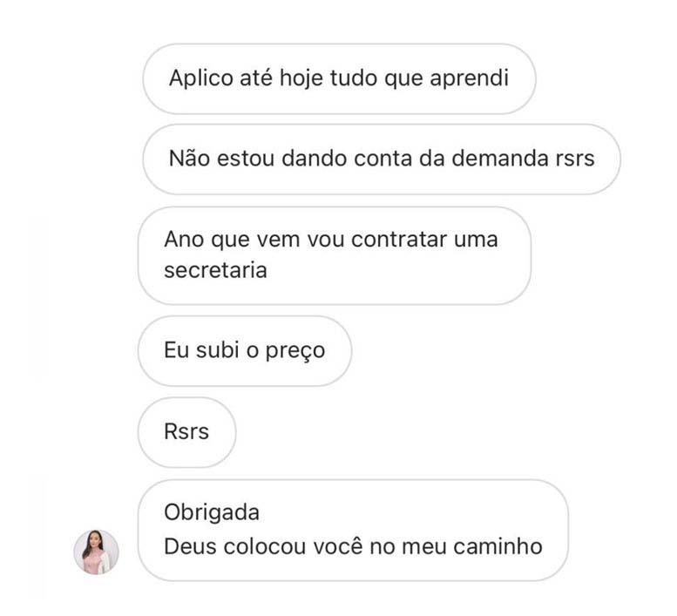Select the 'Aplico até hoje tudo que aprendi' message
677x616 pixels.
338,78
